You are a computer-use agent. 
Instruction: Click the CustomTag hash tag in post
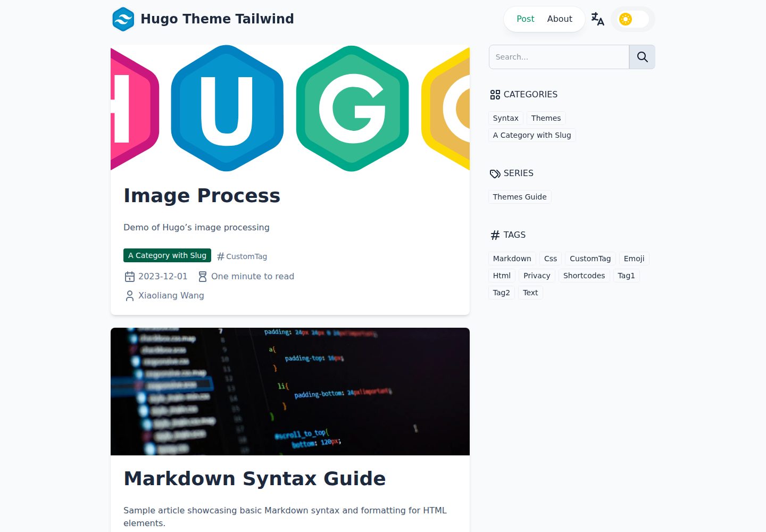pos(242,256)
